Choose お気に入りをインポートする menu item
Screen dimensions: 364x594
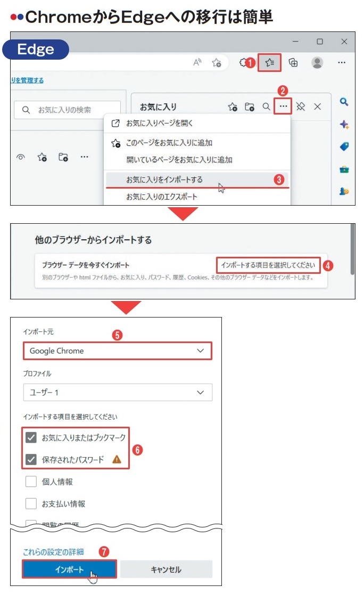[197, 180]
